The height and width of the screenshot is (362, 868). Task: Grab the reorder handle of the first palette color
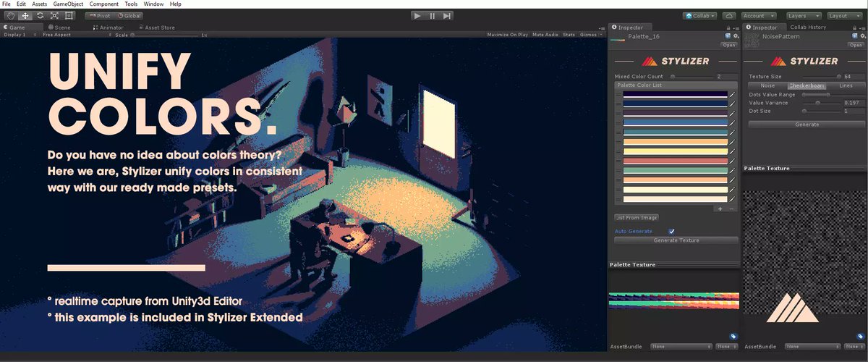pos(618,94)
